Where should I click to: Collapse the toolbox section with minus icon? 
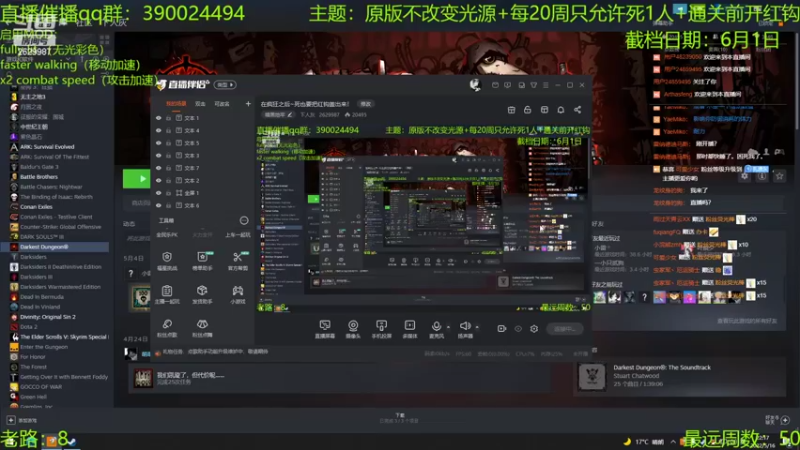click(244, 220)
